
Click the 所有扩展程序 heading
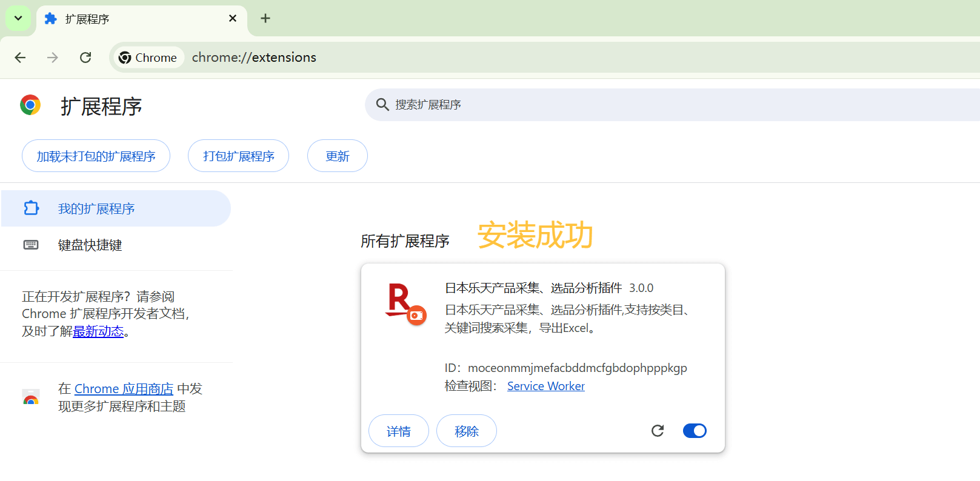(405, 241)
